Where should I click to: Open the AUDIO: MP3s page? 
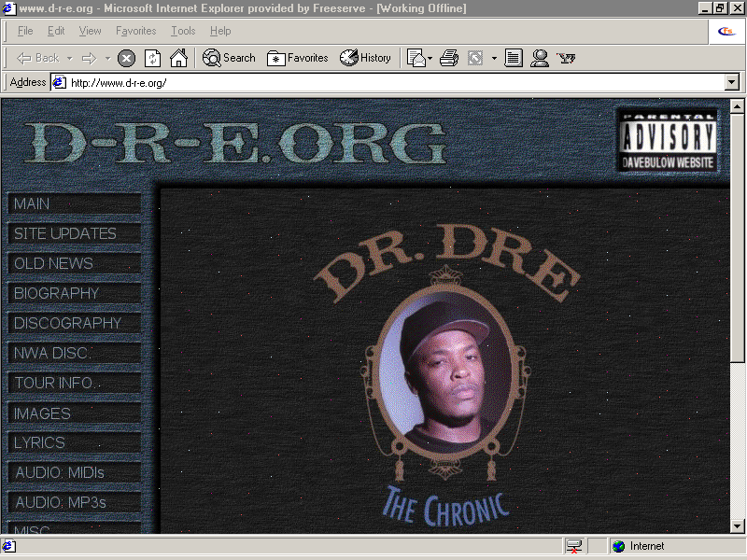[75, 502]
